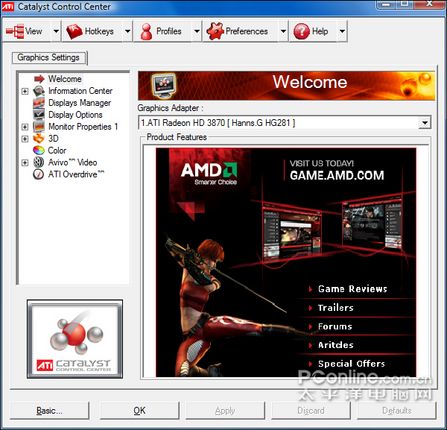Click the Hotkeys toolbar icon

click(x=74, y=32)
